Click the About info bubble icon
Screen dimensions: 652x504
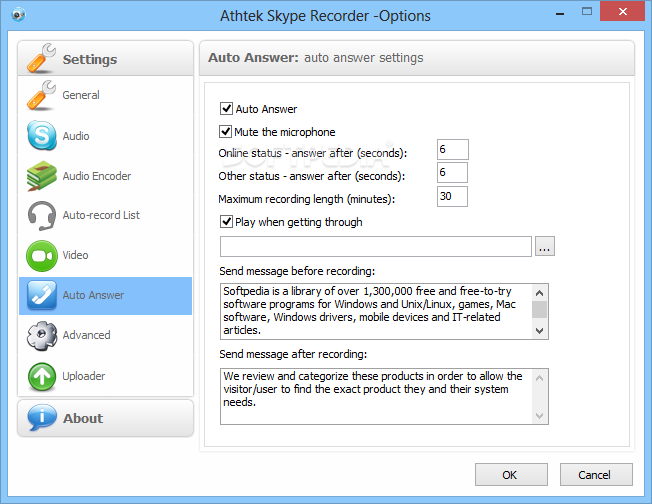coord(42,418)
